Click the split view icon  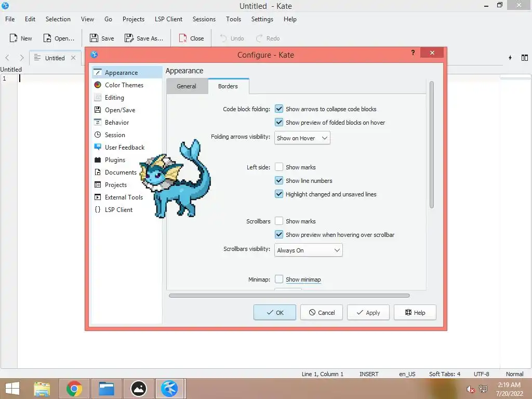click(x=525, y=58)
